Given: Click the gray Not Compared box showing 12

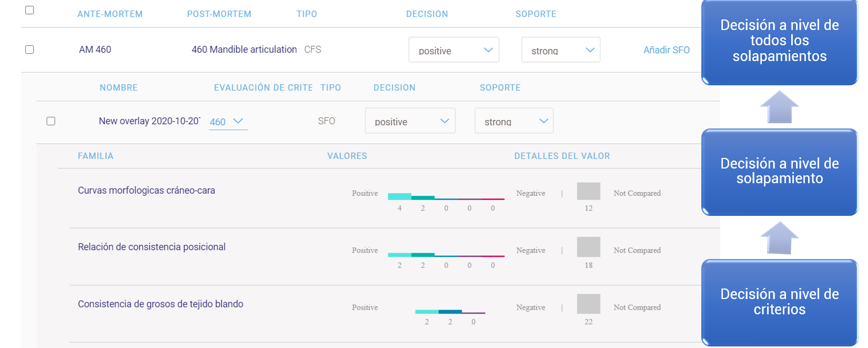Looking at the screenshot, I should [x=588, y=191].
